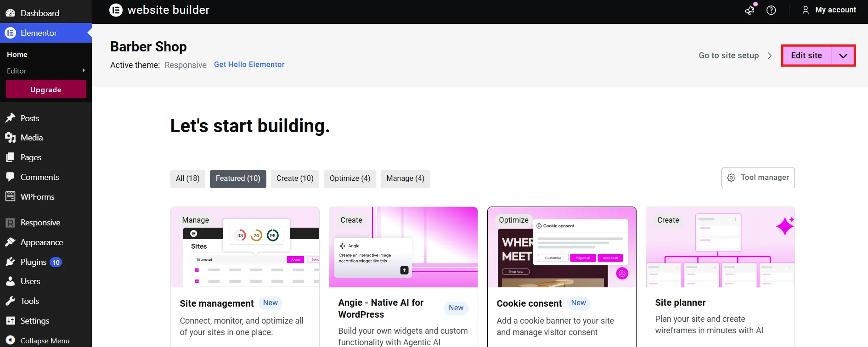Viewport: 868px width, 347px height.
Task: Click the Tool manager gear icon
Action: click(x=731, y=178)
